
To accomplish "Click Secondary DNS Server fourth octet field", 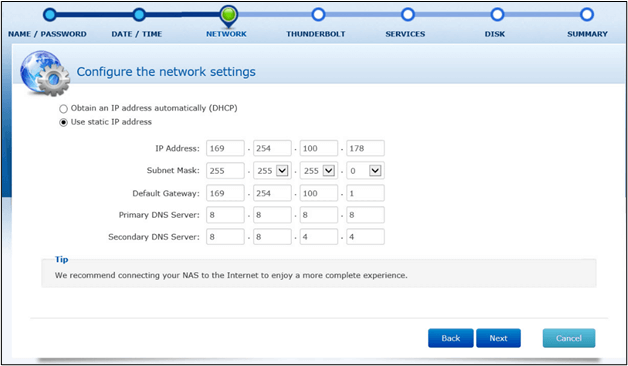I will click(x=365, y=237).
